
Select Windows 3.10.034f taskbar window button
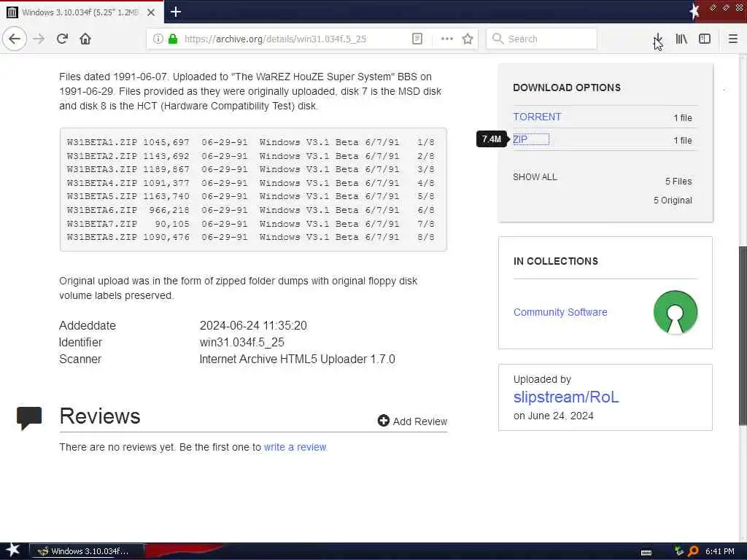point(87,551)
